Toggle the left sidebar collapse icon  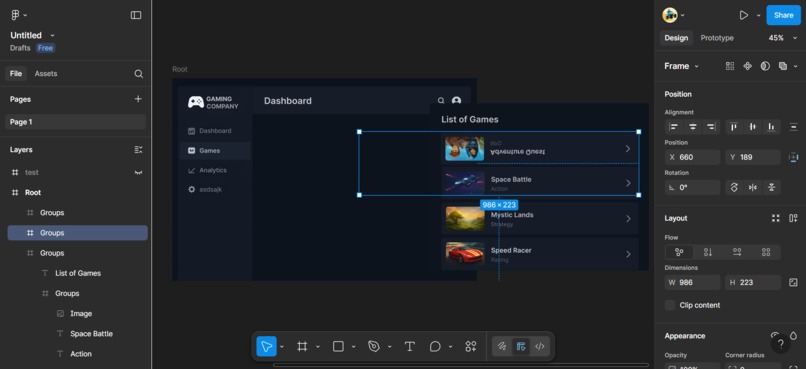tap(136, 15)
